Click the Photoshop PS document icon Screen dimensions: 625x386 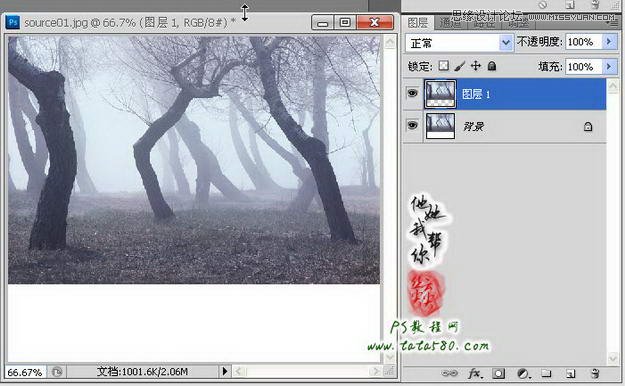pyautogui.click(x=13, y=22)
